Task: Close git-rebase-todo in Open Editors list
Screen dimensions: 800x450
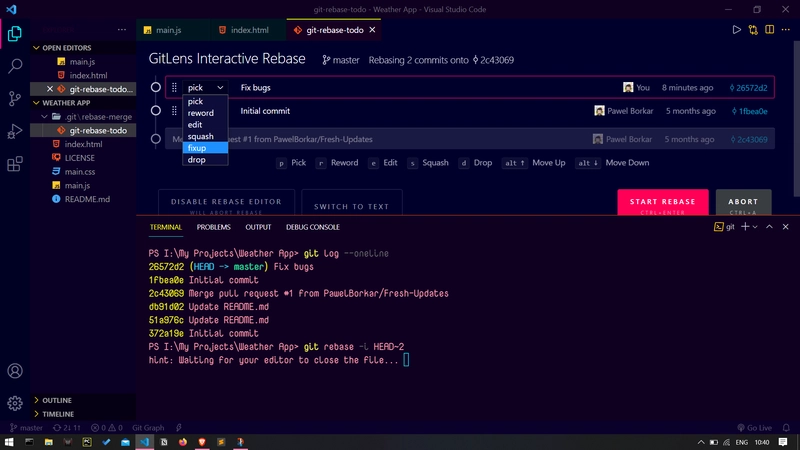Action: pos(49,89)
